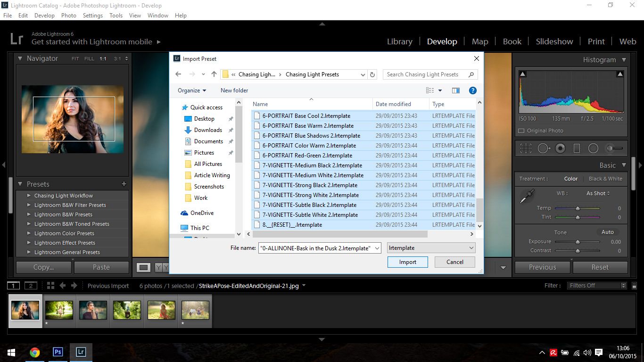Set Navigator zoom to FILL

89,59
